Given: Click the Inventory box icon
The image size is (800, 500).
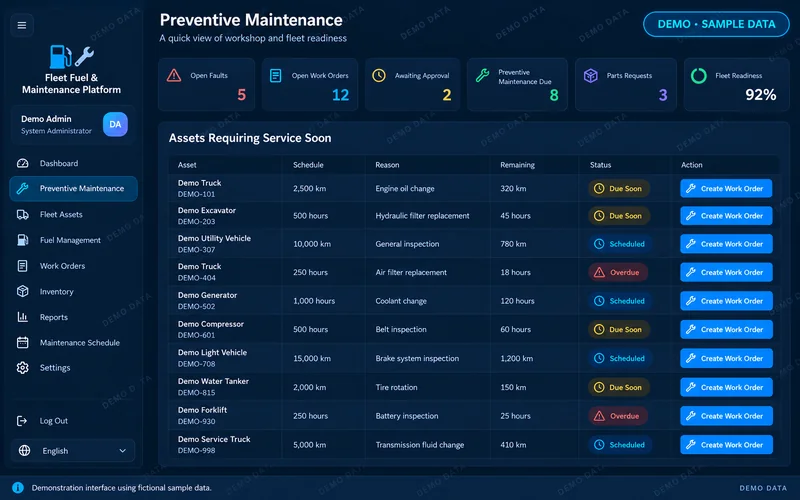Looking at the screenshot, I should coord(22,291).
